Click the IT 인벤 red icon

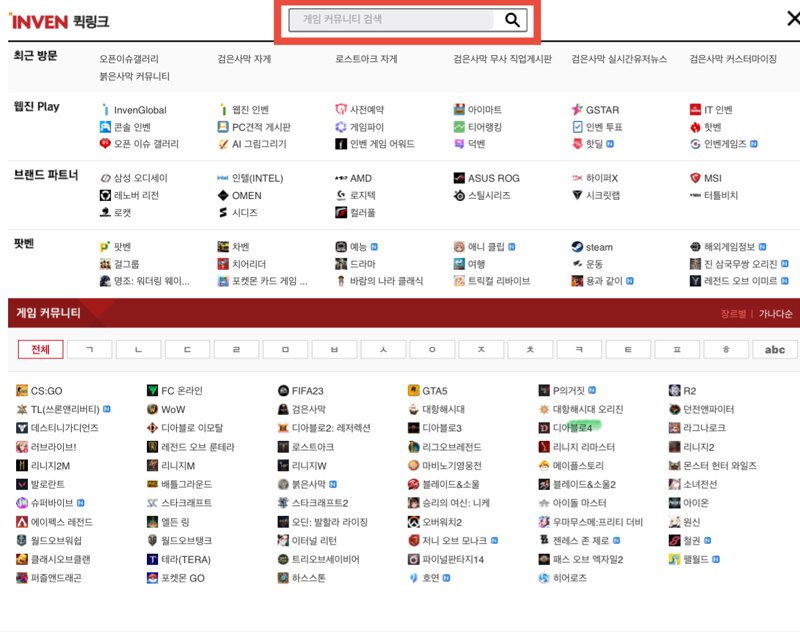pos(695,110)
